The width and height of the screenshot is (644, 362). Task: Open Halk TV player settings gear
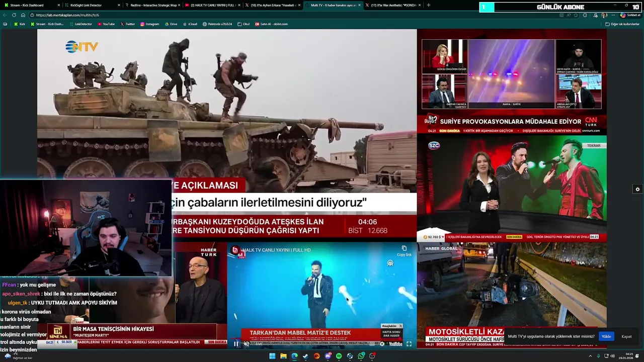coord(382,344)
